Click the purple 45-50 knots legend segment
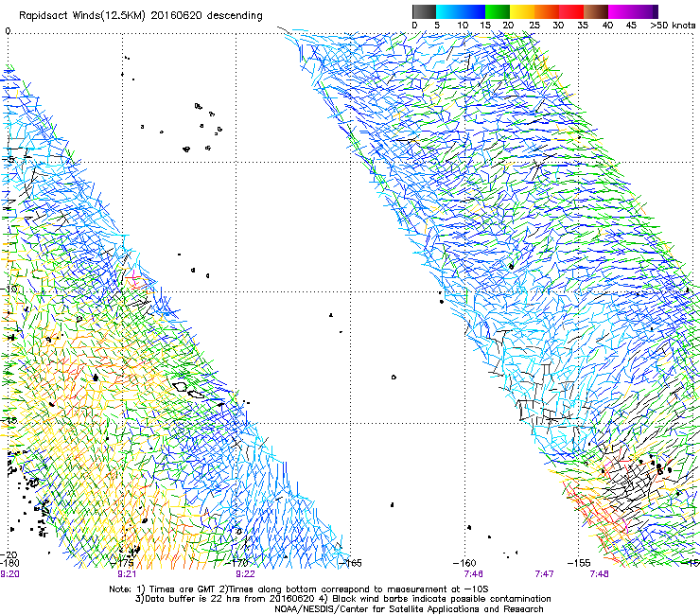The image size is (700, 615). click(645, 11)
